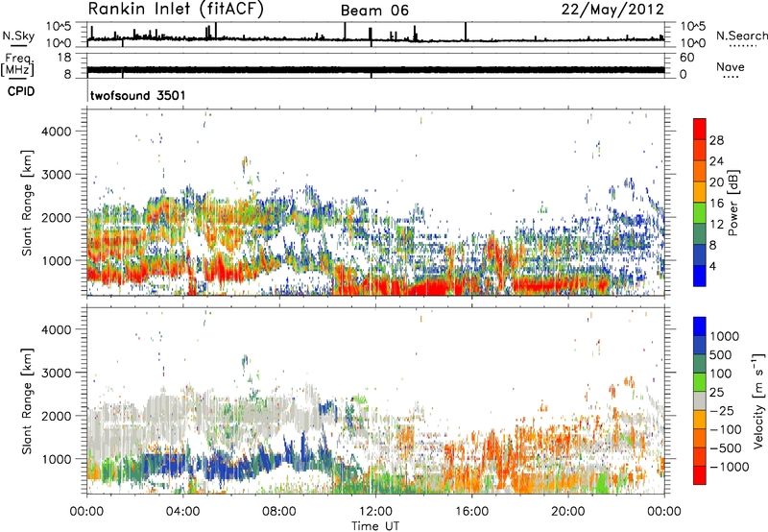Click the '04:00' time axis tick label
The image size is (768, 532).
(182, 512)
